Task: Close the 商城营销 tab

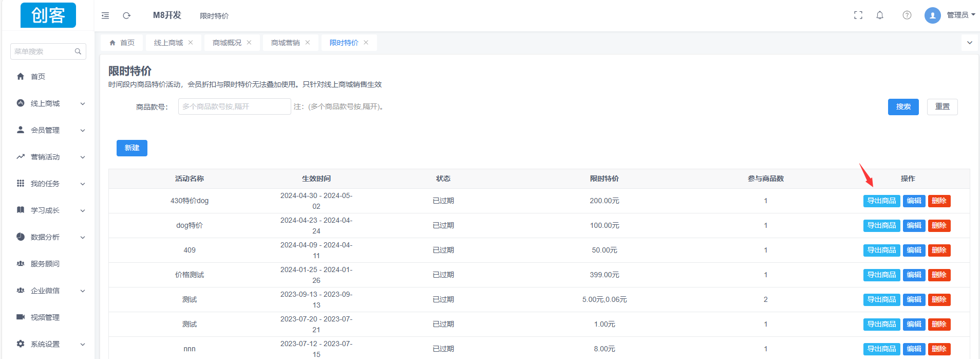Action: (308, 43)
